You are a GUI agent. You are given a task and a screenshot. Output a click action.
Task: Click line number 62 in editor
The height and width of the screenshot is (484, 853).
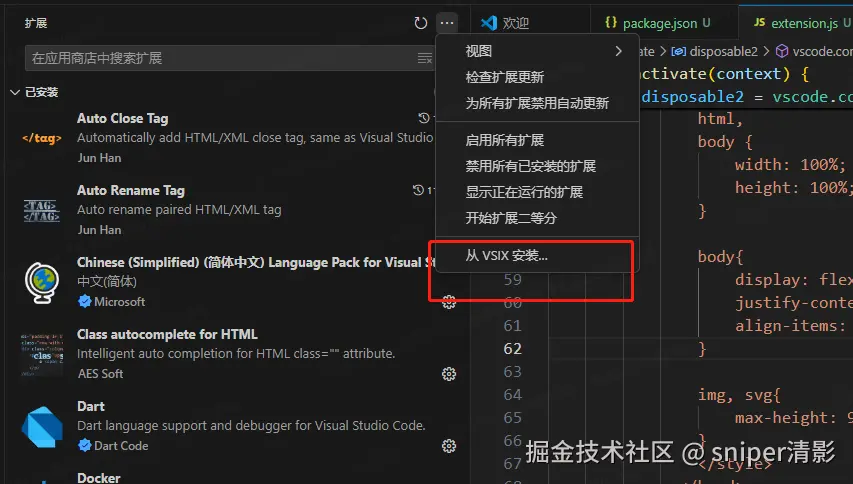click(512, 349)
